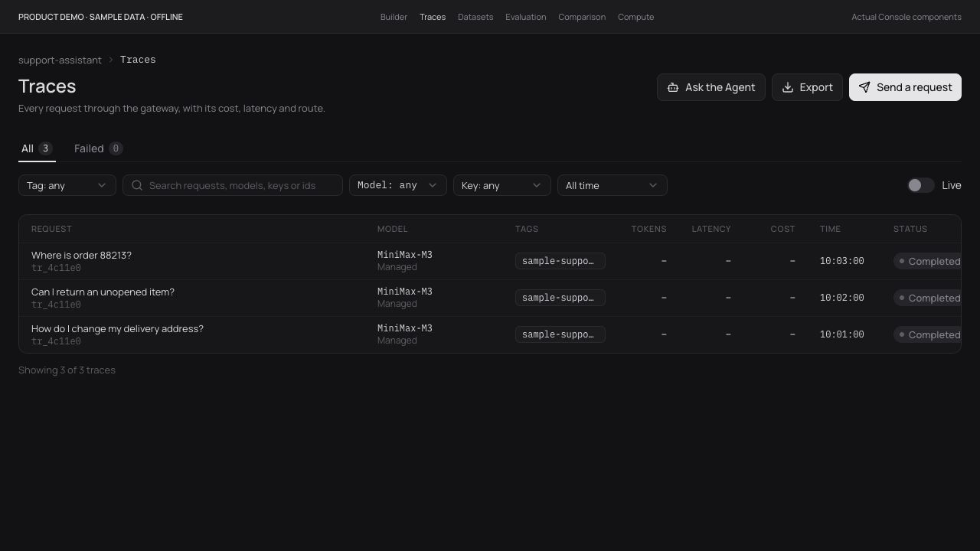The width and height of the screenshot is (980, 551).
Task: Open the Datasets nav item
Action: (475, 17)
